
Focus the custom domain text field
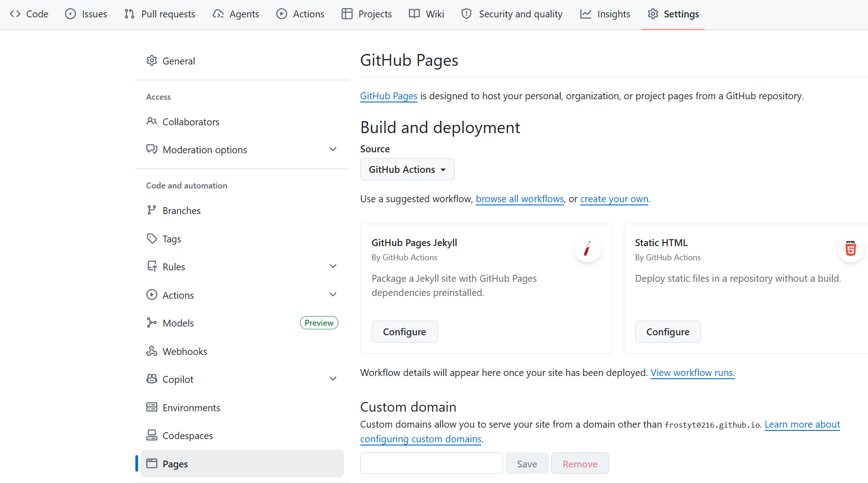coord(431,463)
